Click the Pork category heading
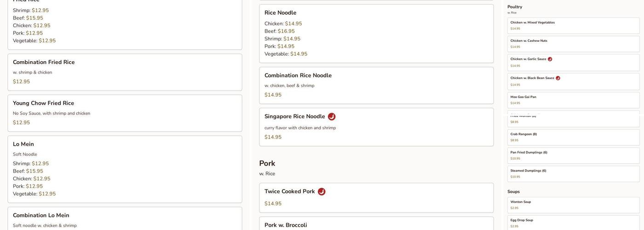 (267, 163)
